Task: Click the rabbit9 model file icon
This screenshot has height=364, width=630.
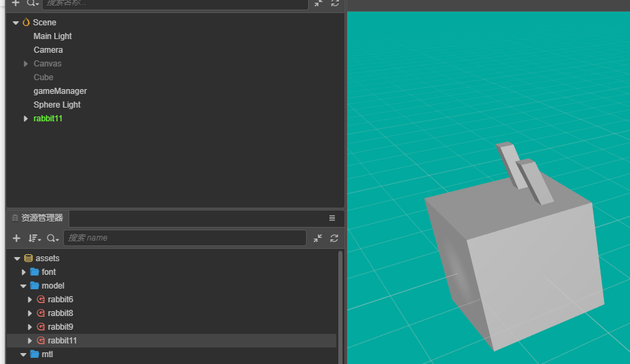Action: click(x=40, y=326)
